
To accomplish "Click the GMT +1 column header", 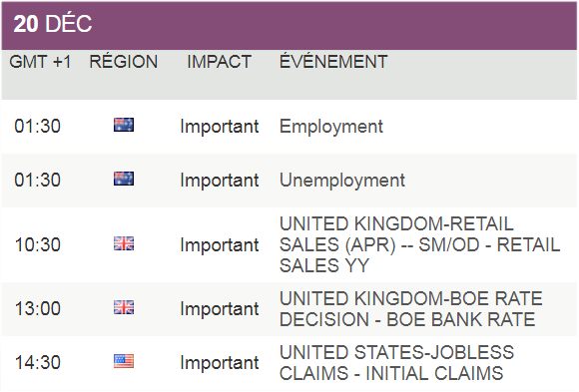I will click(40, 62).
